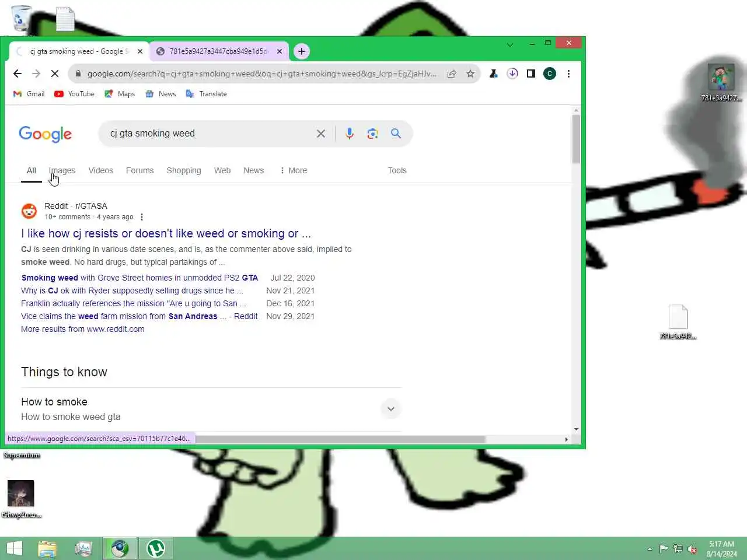This screenshot has width=747, height=560.
Task: Open the Translate bookmark
Action: point(206,94)
